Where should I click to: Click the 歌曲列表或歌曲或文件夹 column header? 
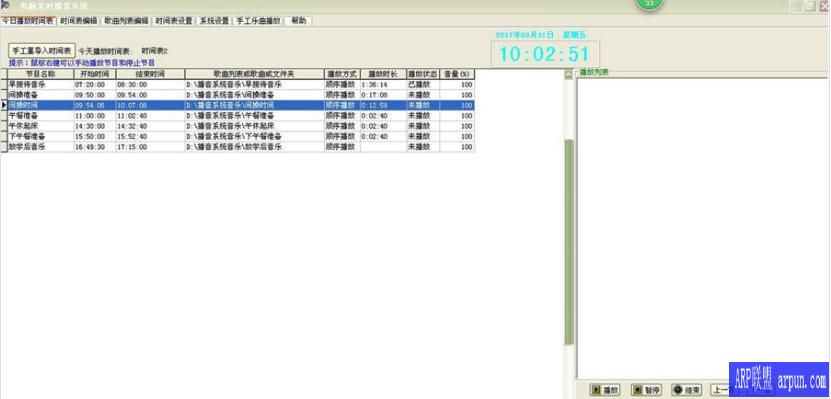click(x=254, y=74)
